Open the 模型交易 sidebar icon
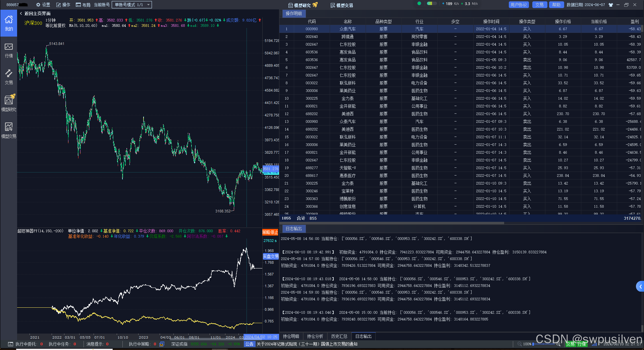 [9, 130]
